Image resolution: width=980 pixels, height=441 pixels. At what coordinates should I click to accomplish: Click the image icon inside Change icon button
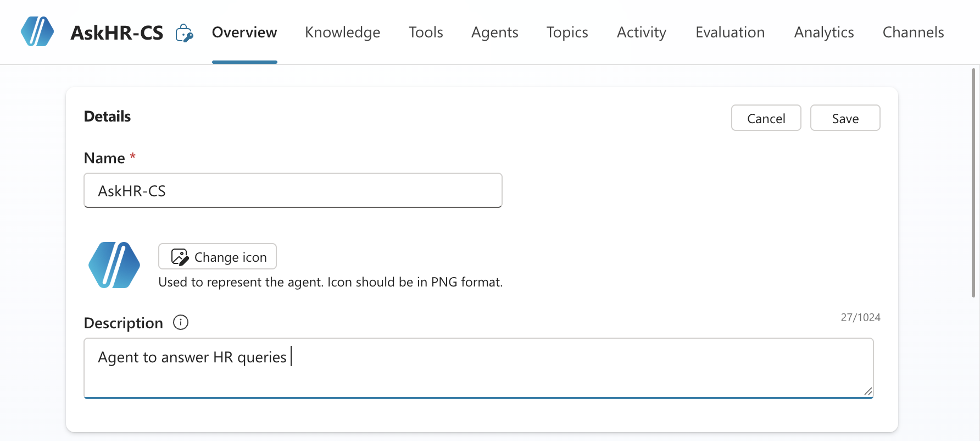179,256
